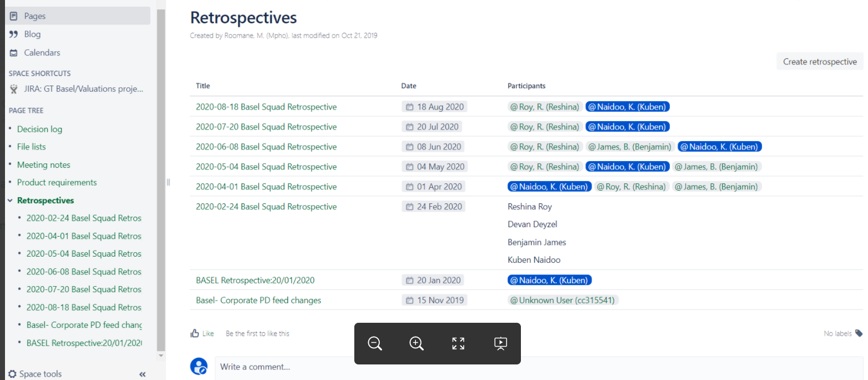868x380 pixels.
Task: Click calendar icon in 18 Aug 2020 date
Action: [x=410, y=107]
